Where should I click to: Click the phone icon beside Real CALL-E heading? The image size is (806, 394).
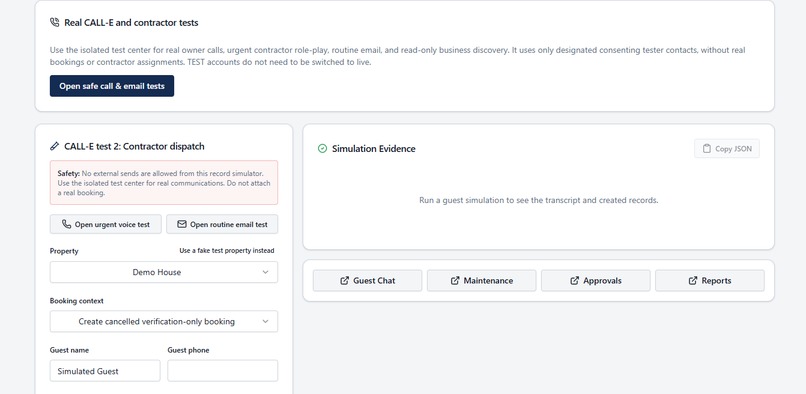tap(54, 23)
